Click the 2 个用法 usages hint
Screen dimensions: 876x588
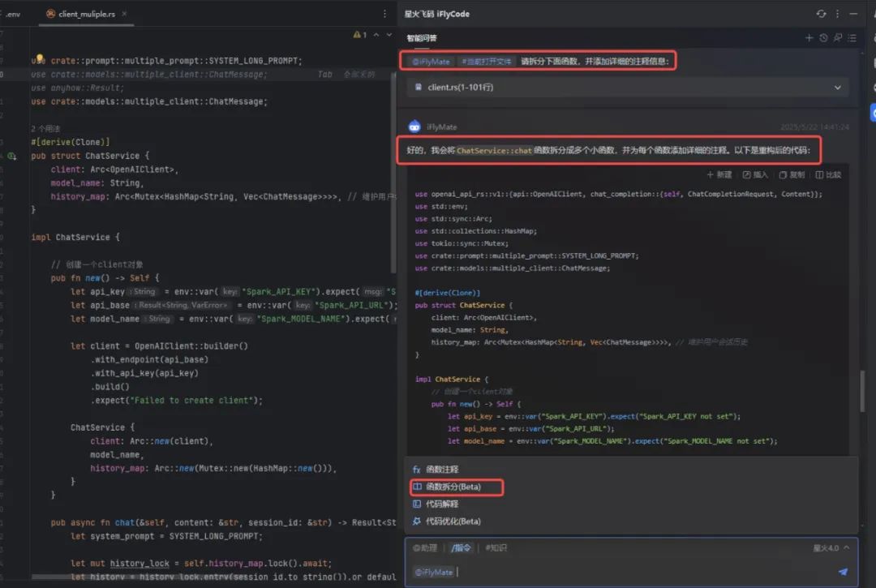(45, 128)
